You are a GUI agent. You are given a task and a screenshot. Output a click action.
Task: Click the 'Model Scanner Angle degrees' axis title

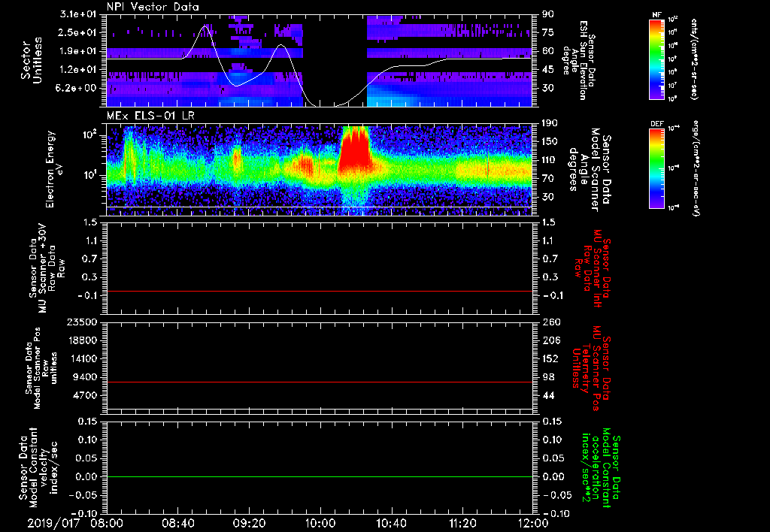tap(590, 170)
